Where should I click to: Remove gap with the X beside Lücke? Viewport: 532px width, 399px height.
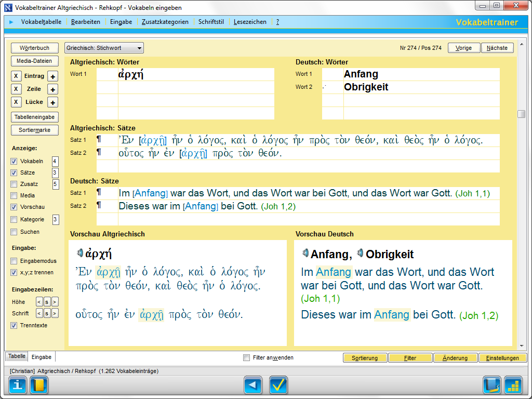16,102
